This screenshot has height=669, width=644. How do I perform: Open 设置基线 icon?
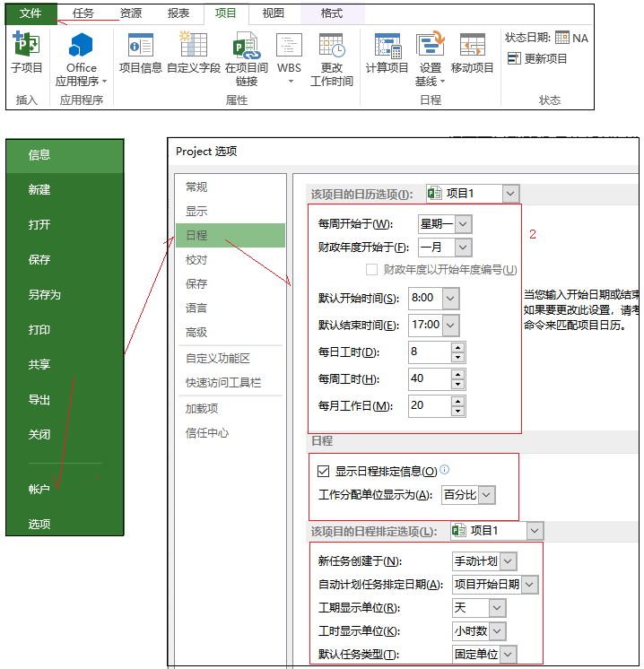(431, 44)
